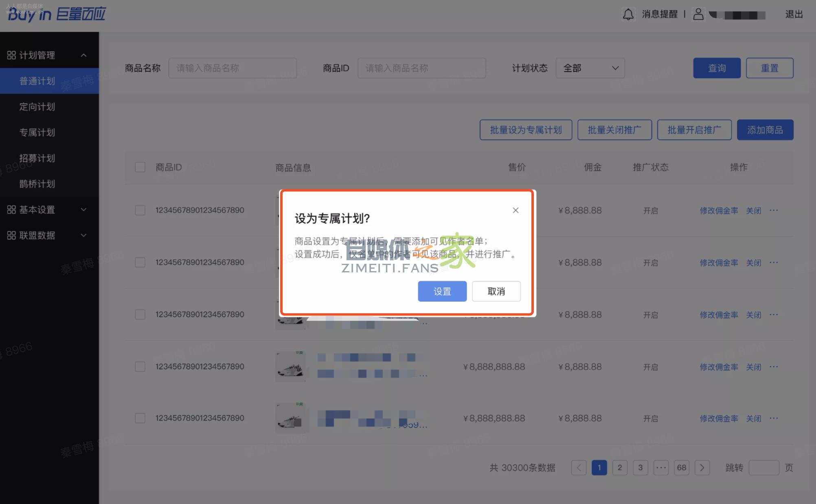Select 专属计划 in the sidebar menu

pyautogui.click(x=38, y=132)
